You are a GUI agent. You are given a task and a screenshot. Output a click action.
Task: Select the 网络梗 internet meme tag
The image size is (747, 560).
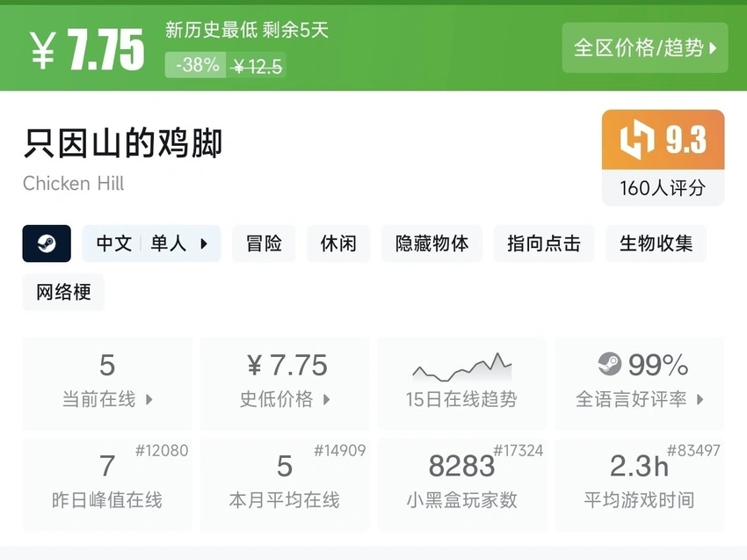63,293
